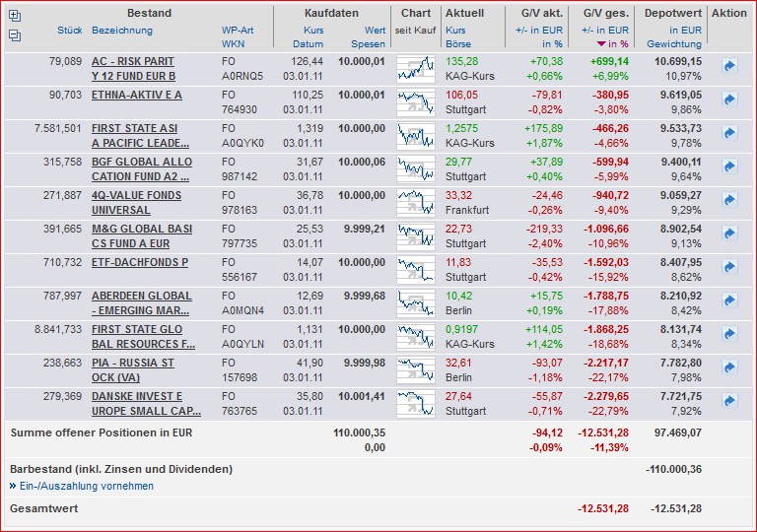
Task: Sort by Depotwert in EUR header
Action: pyautogui.click(x=686, y=31)
